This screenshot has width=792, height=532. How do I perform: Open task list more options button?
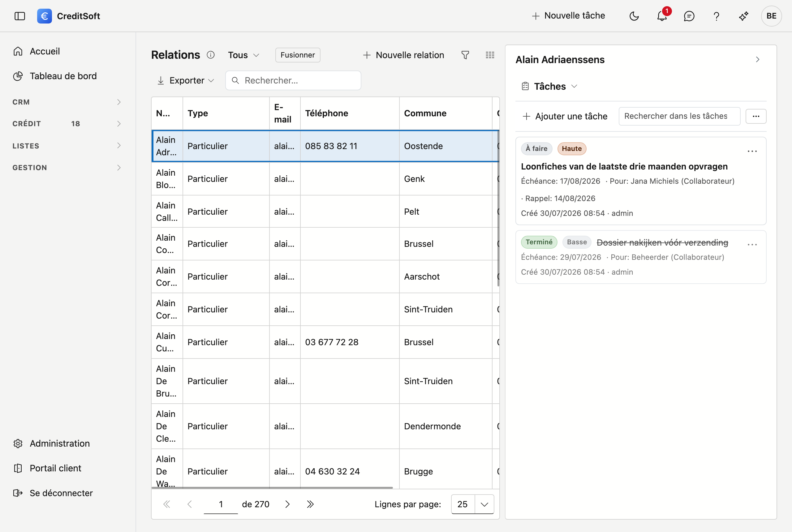(756, 116)
